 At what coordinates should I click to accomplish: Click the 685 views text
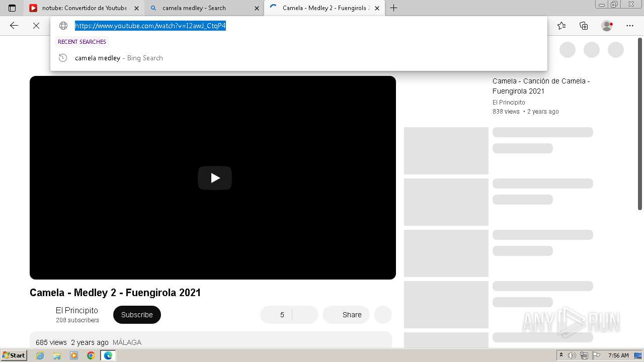[x=51, y=342]
